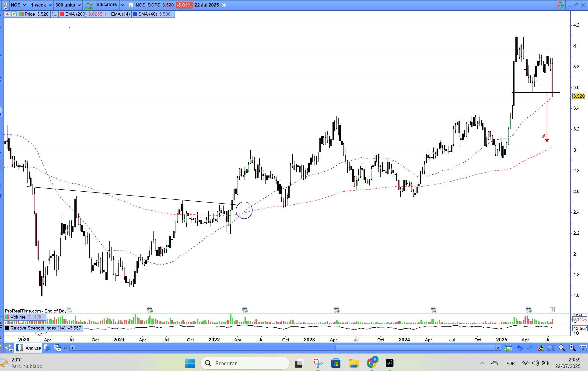Click the undo arrow icon
Image resolution: width=588 pixels, height=371 pixels.
519,348
